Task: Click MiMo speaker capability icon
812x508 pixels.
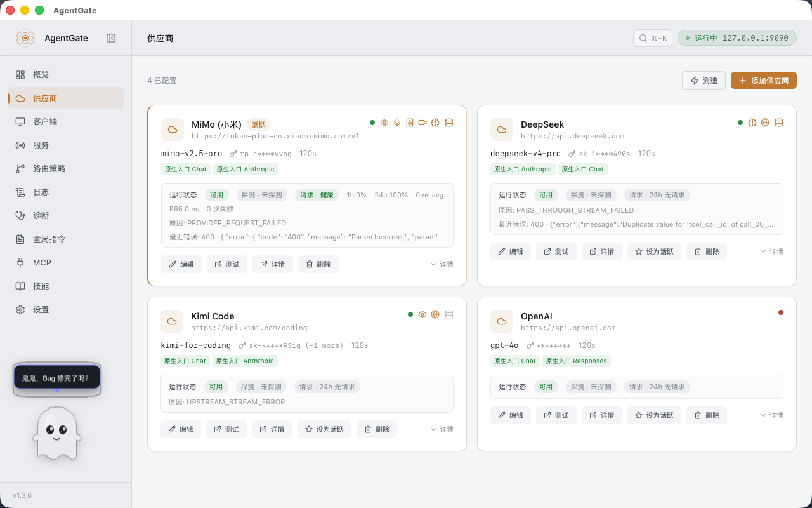Action: 410,123
